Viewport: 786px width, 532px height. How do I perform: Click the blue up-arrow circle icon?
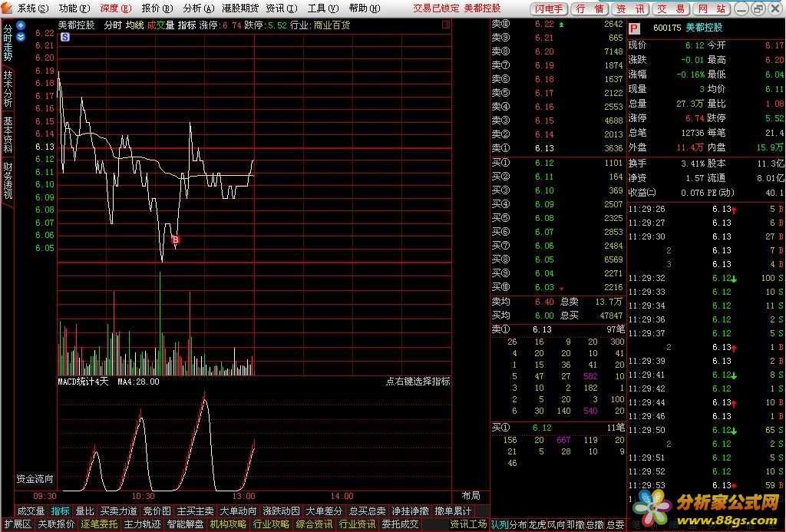(x=21, y=25)
